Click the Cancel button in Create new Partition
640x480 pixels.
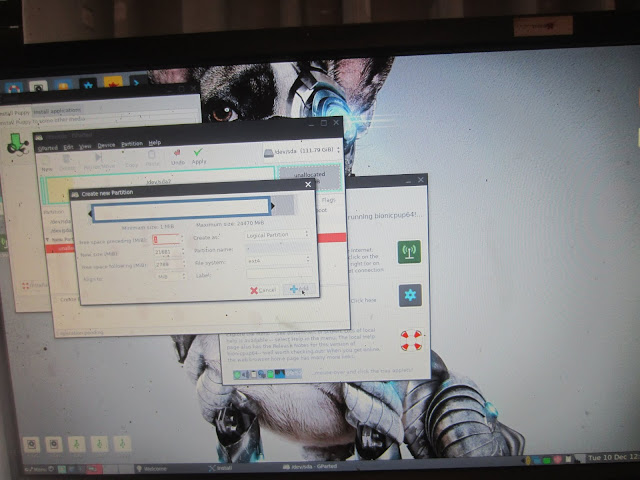coord(263,290)
